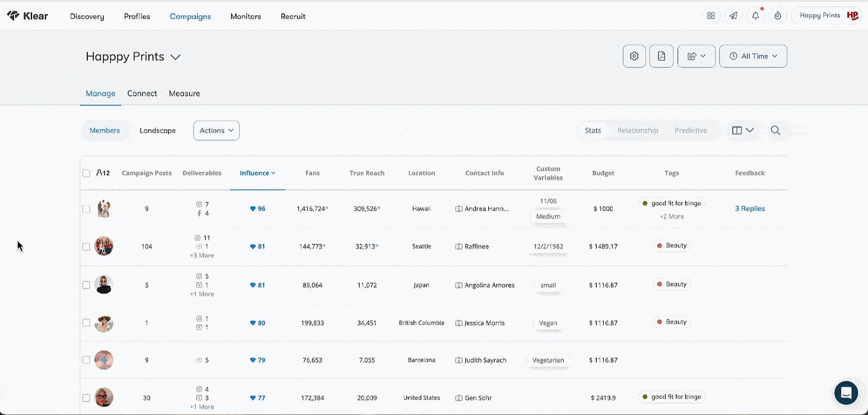Click the flame icon in header

(777, 16)
